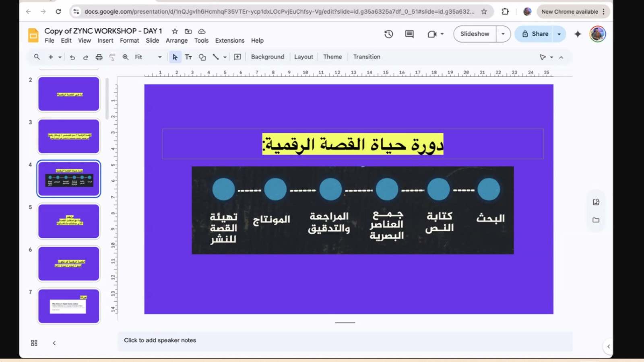Screen dimensions: 644x362
Task: Click the undo arrow in toolbar
Action: coord(72,57)
